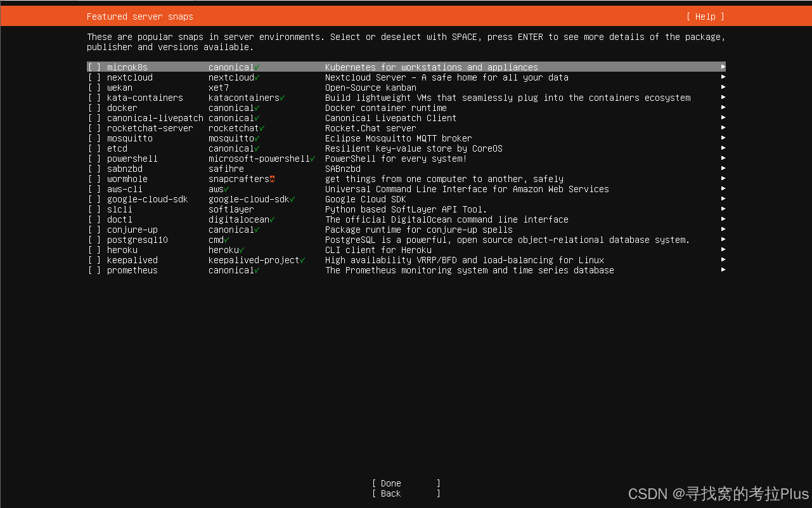Click verified checkmark after keepalived-project
812x508 pixels.
tap(303, 260)
